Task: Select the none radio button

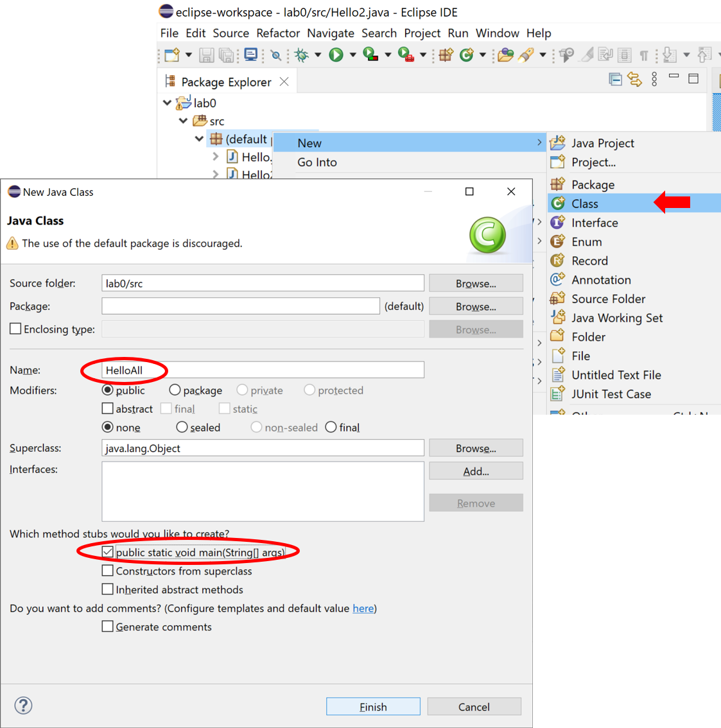Action: click(107, 427)
